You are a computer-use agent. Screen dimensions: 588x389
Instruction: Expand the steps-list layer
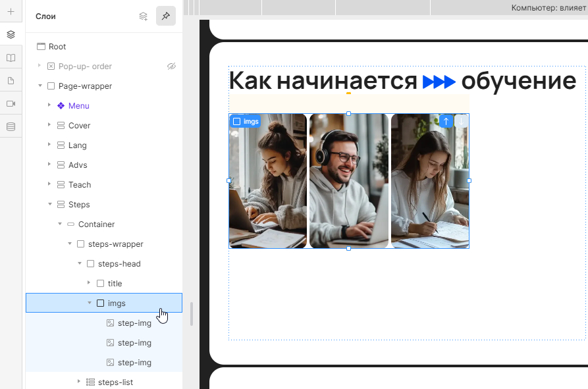(79, 382)
